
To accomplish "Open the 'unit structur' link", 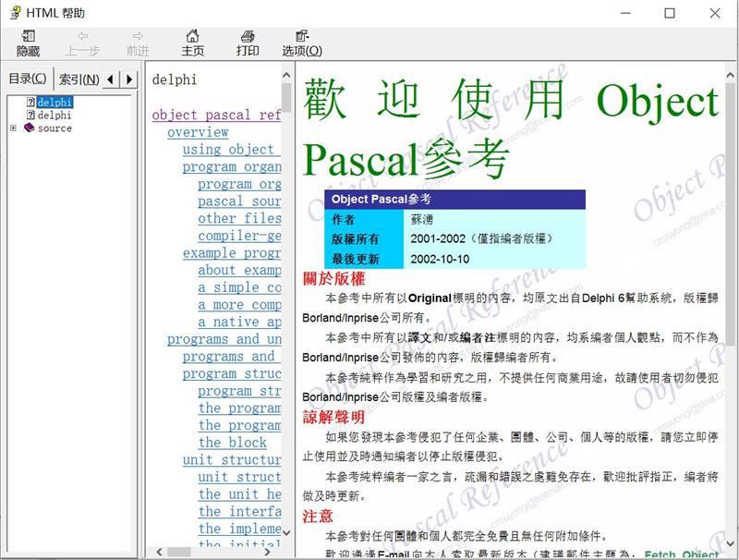I will click(x=232, y=460).
